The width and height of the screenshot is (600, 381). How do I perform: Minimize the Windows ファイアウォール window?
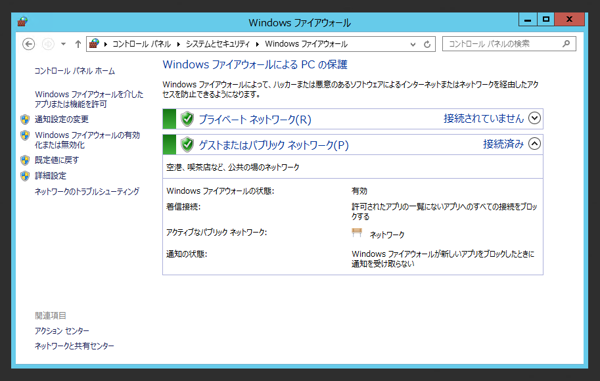[x=528, y=20]
